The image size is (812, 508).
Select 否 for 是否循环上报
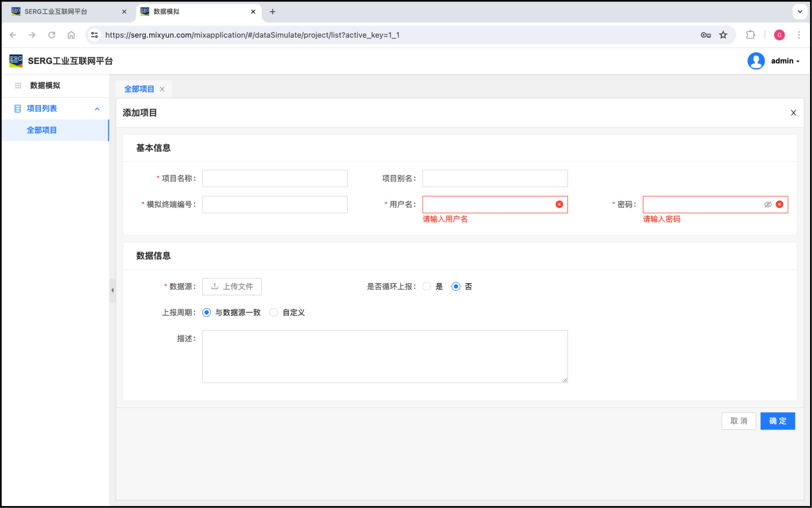point(456,286)
